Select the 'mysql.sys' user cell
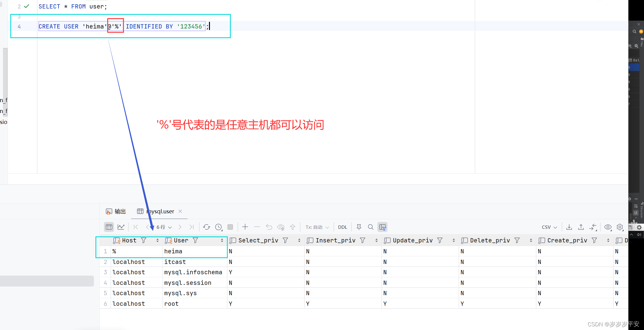 [x=195, y=293]
